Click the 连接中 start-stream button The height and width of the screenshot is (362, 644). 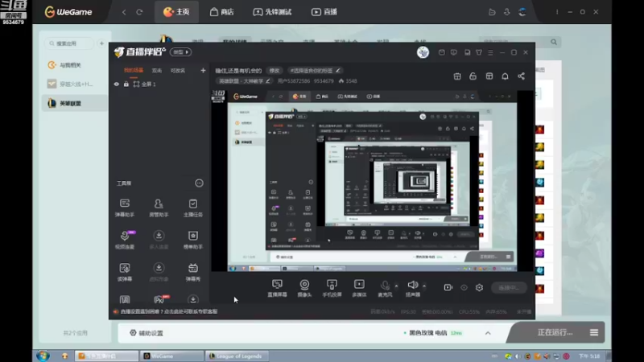tap(509, 288)
